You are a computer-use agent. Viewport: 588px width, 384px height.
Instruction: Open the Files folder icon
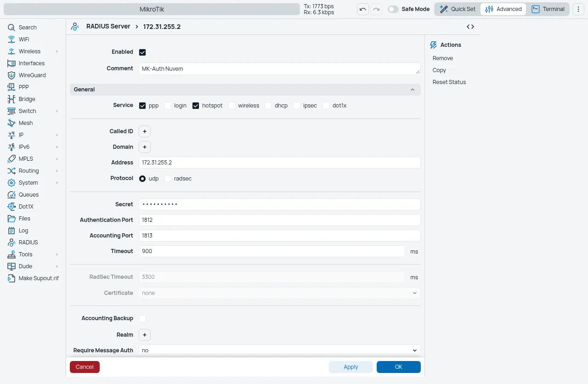11,219
